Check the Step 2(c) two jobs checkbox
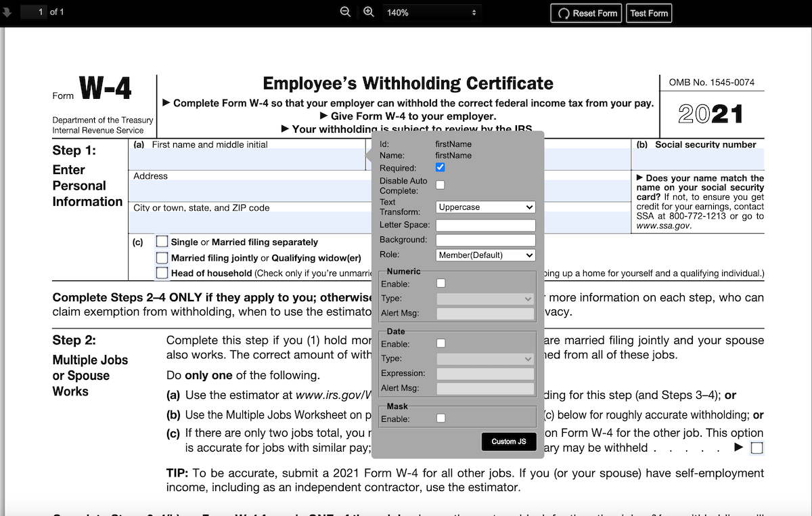The height and width of the screenshot is (516, 812). [757, 448]
